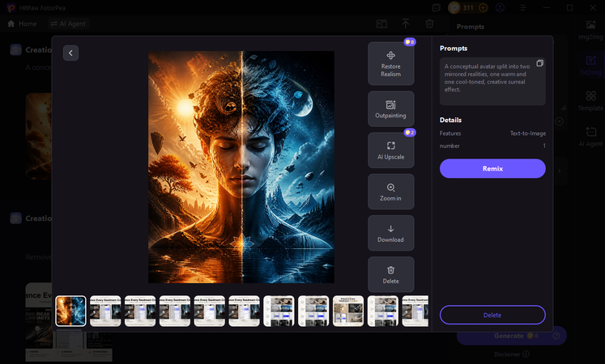Viewport: 605px width, 364px height.
Task: Go back with the left arrow button
Action: (70, 53)
